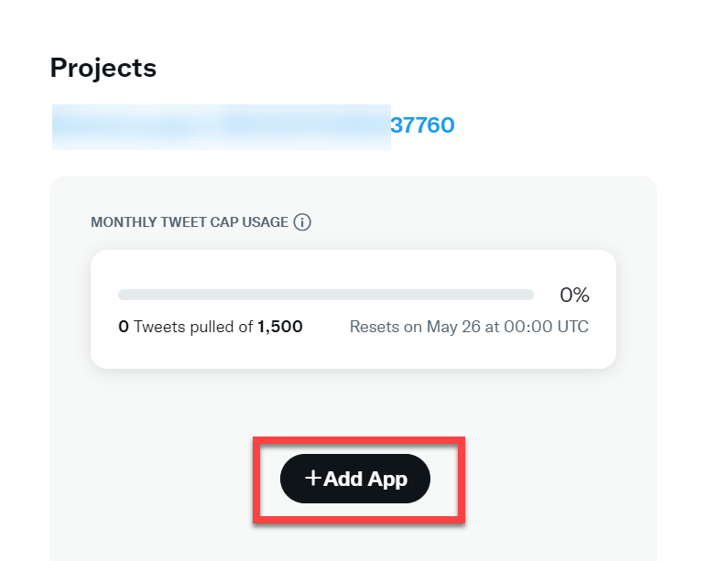Click the "Tweets pulled of 1,500" text
The image size is (728, 561).
tap(218, 327)
